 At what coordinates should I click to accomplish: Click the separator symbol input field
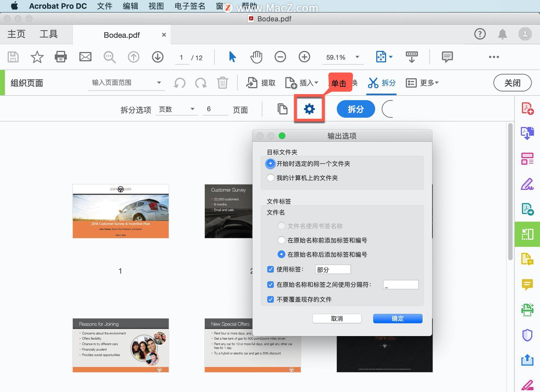point(401,284)
